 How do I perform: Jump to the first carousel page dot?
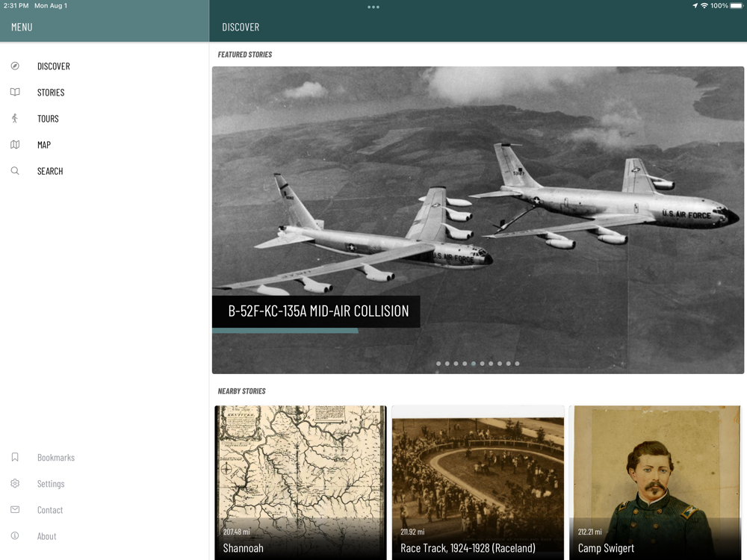pyautogui.click(x=438, y=364)
